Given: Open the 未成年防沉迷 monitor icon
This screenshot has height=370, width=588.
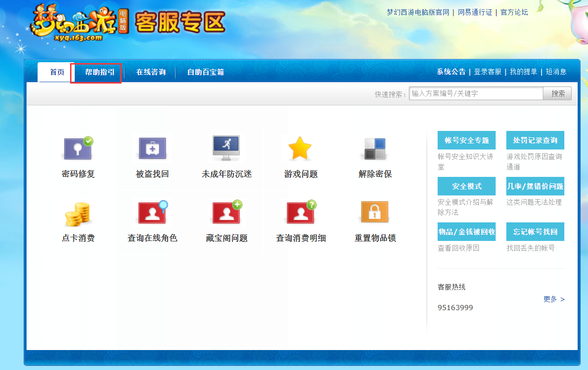Looking at the screenshot, I should (x=226, y=148).
